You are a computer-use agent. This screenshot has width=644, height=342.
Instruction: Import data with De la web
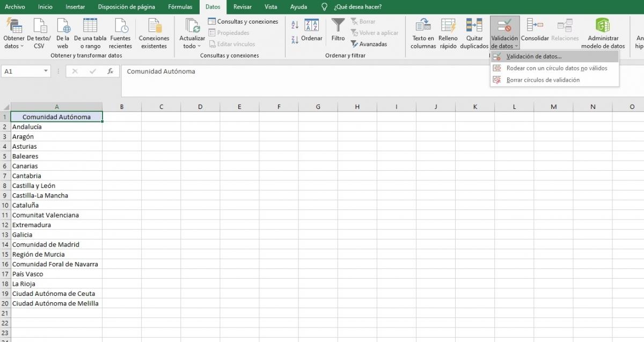(x=63, y=32)
